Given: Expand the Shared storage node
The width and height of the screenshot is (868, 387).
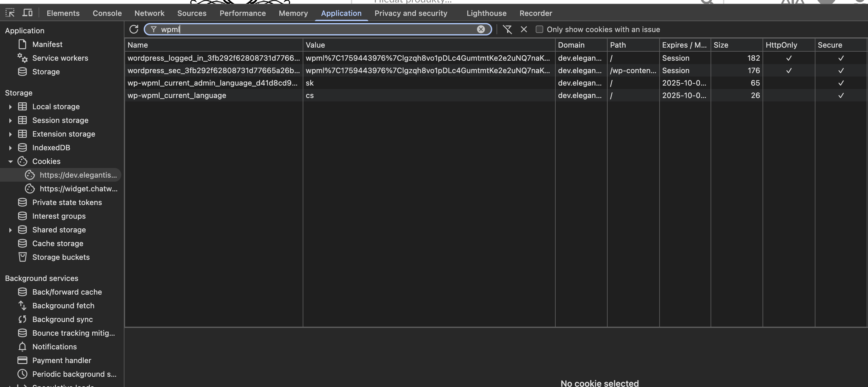Looking at the screenshot, I should click(x=10, y=230).
